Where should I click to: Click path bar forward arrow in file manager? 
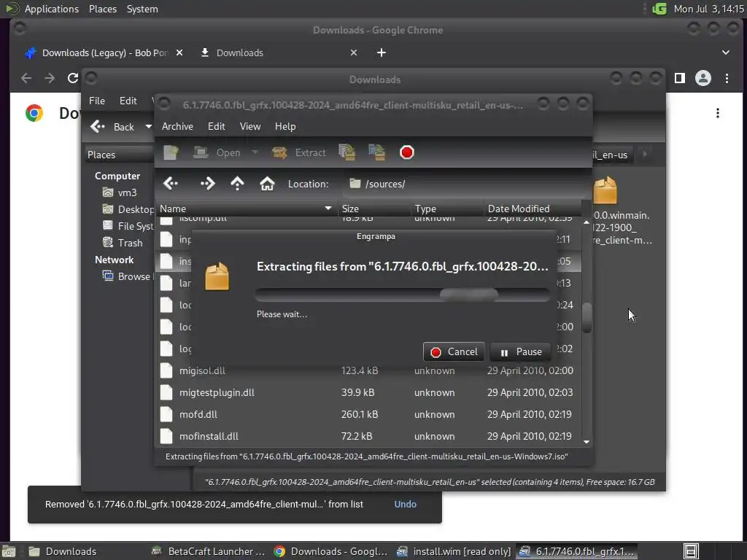click(645, 155)
